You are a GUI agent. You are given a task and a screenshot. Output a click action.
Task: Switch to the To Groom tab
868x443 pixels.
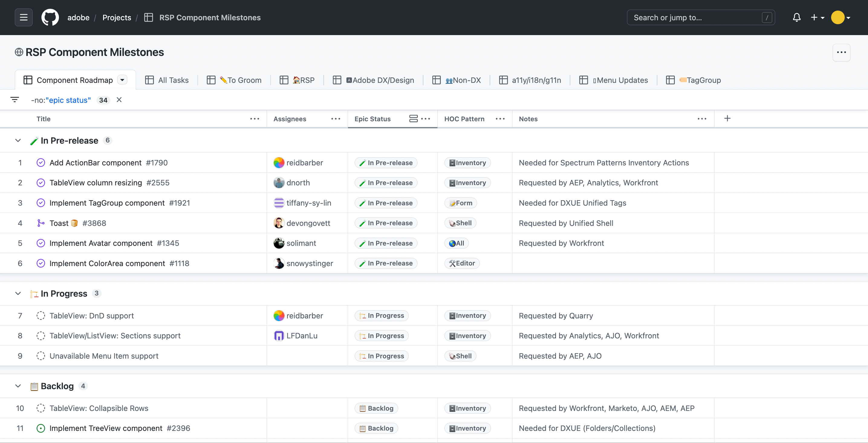coord(234,80)
